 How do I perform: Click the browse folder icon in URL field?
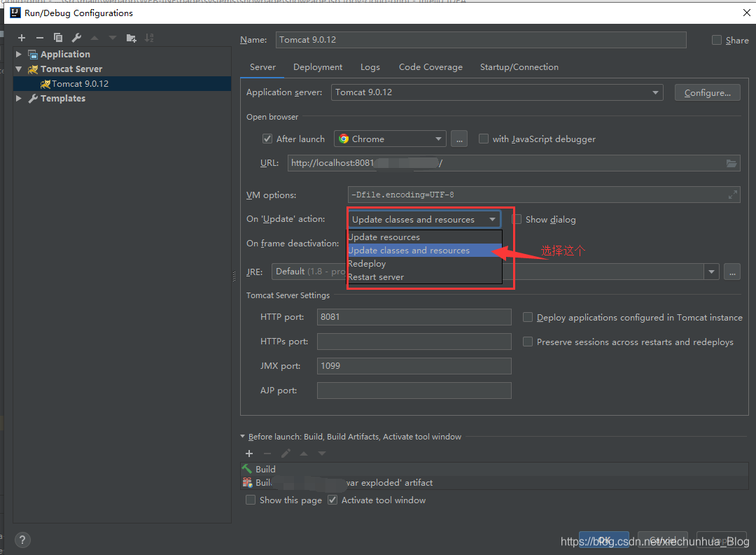click(x=731, y=164)
